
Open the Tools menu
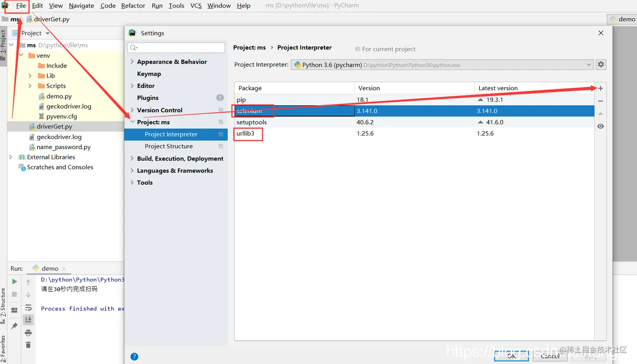(x=177, y=5)
